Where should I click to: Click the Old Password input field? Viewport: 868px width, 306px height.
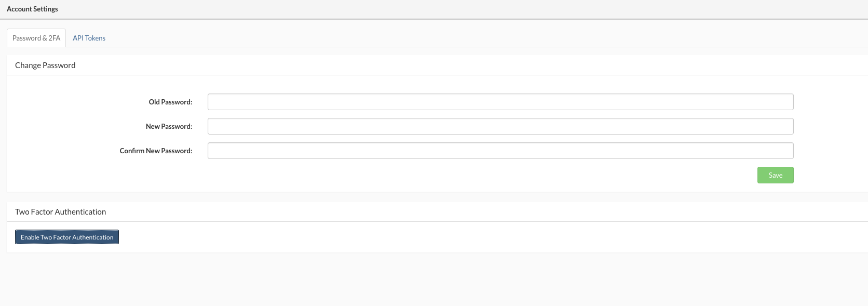click(500, 102)
